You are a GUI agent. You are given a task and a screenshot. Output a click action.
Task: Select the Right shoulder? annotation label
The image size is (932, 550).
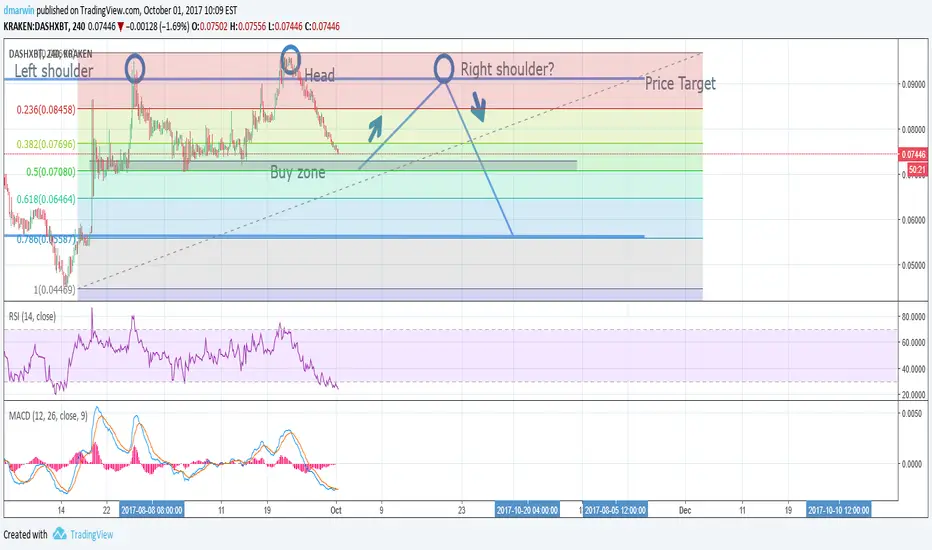tap(507, 69)
